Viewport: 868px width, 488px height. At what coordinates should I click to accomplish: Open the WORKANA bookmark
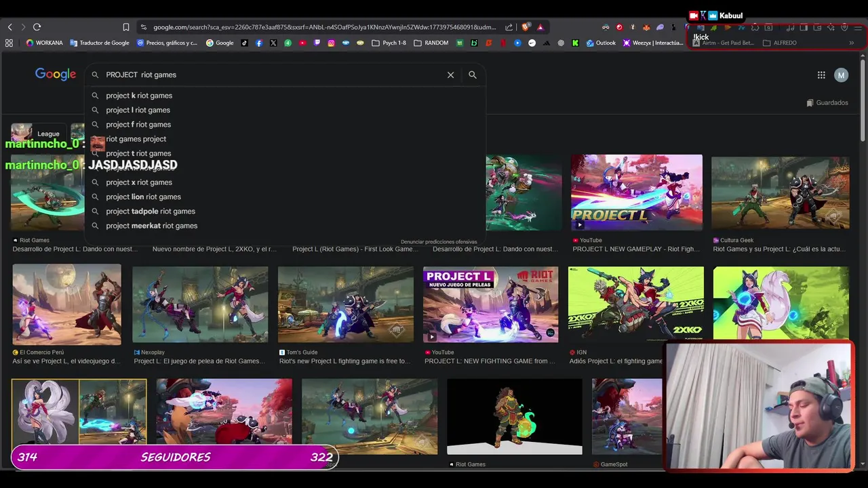point(44,43)
